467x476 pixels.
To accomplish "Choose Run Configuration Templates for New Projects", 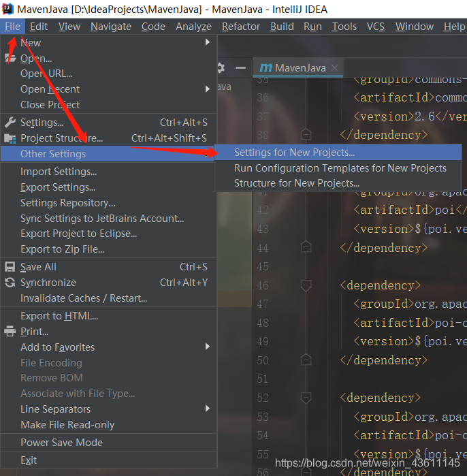I will 338,168.
